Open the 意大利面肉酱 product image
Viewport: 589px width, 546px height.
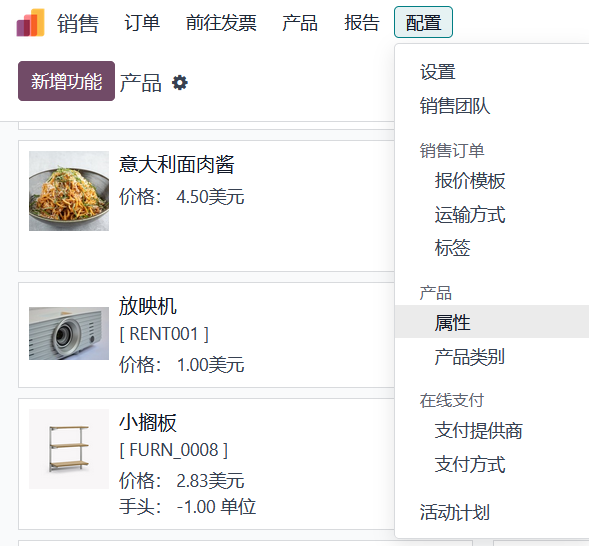pos(69,191)
